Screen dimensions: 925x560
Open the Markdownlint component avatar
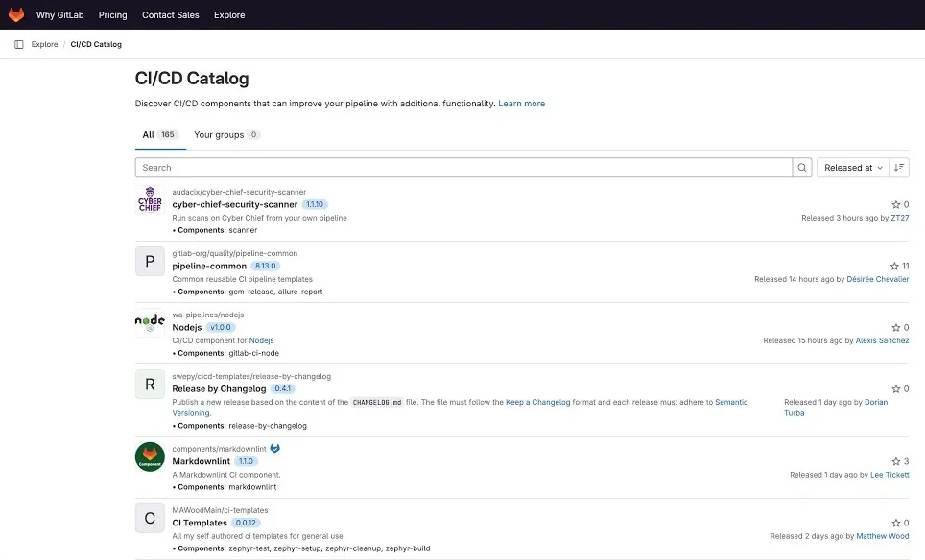point(150,456)
